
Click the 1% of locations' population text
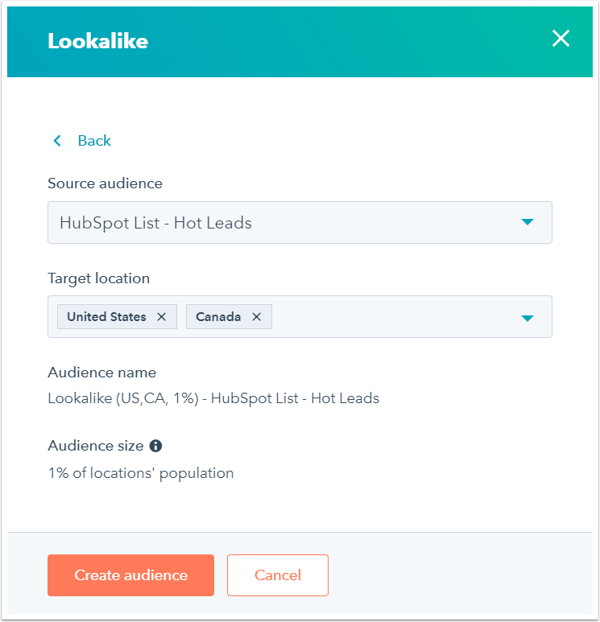[140, 473]
